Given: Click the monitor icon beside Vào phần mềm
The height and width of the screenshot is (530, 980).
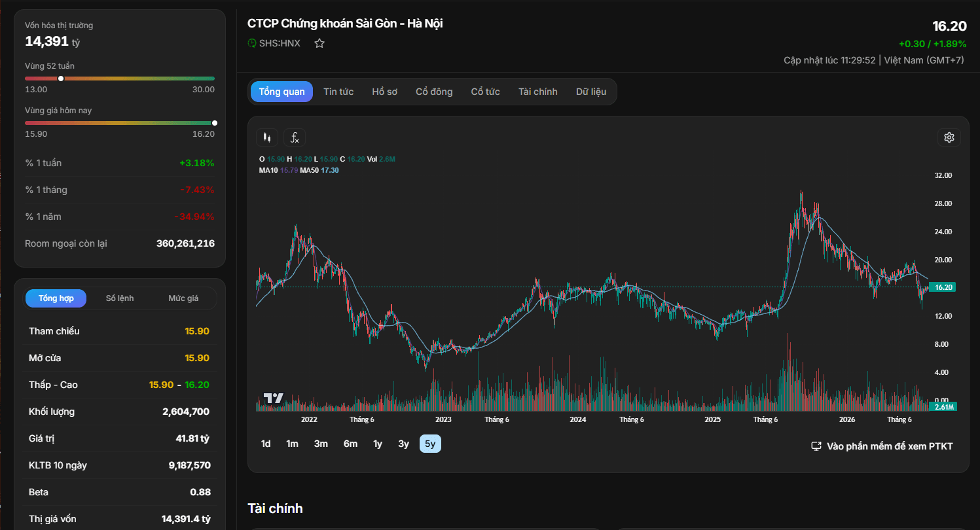Looking at the screenshot, I should 816,446.
